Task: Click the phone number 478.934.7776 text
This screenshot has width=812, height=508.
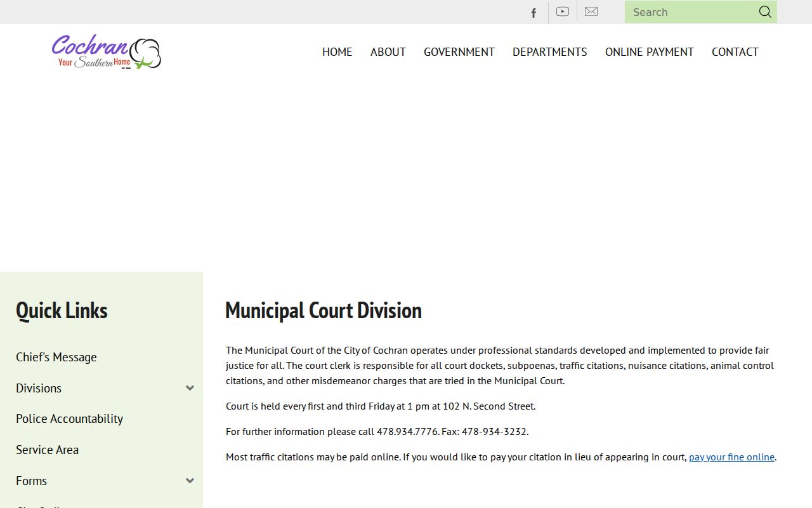Action: click(x=407, y=431)
